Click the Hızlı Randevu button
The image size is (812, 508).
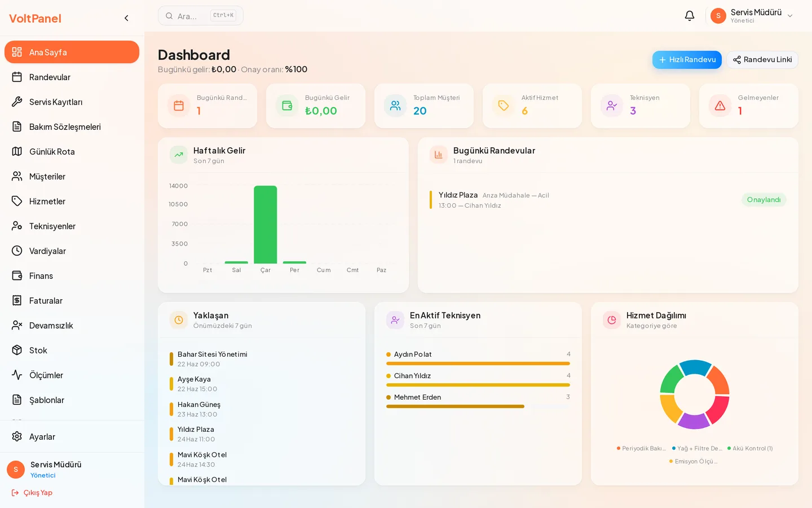[687, 60]
